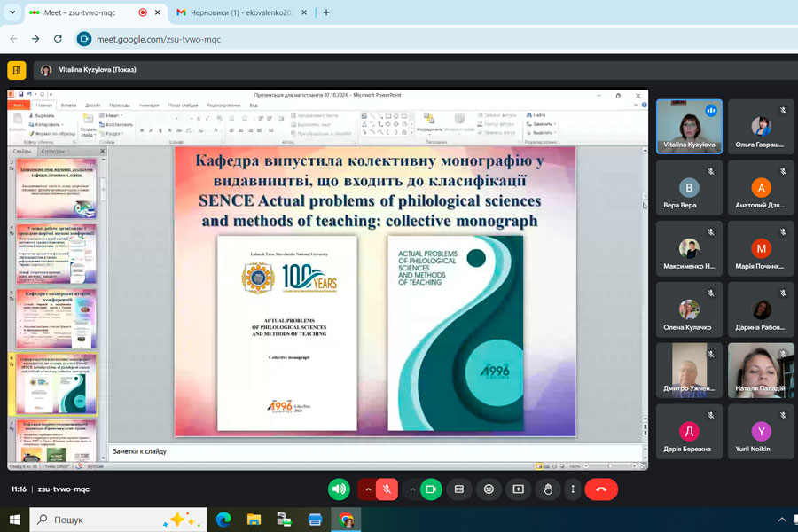Send an emoji reaction in Meet
Image resolution: width=798 pixels, height=532 pixels.
coord(489,489)
